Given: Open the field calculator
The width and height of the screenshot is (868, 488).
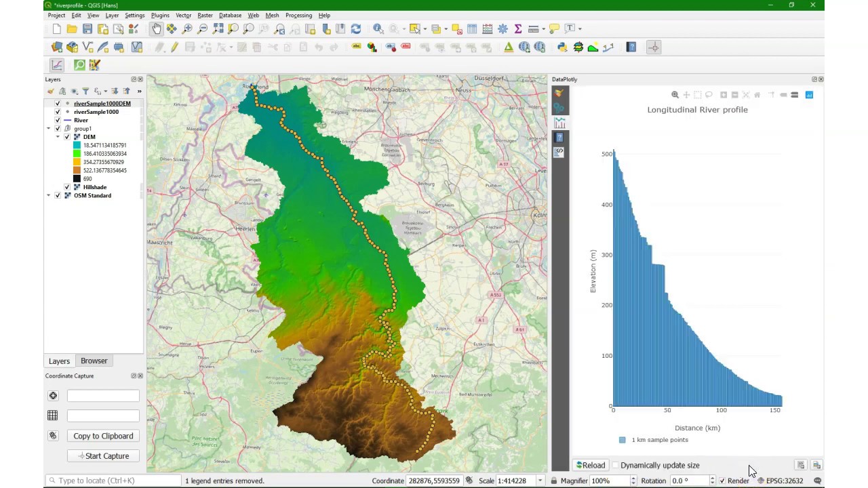Looking at the screenshot, I should pyautogui.click(x=488, y=28).
